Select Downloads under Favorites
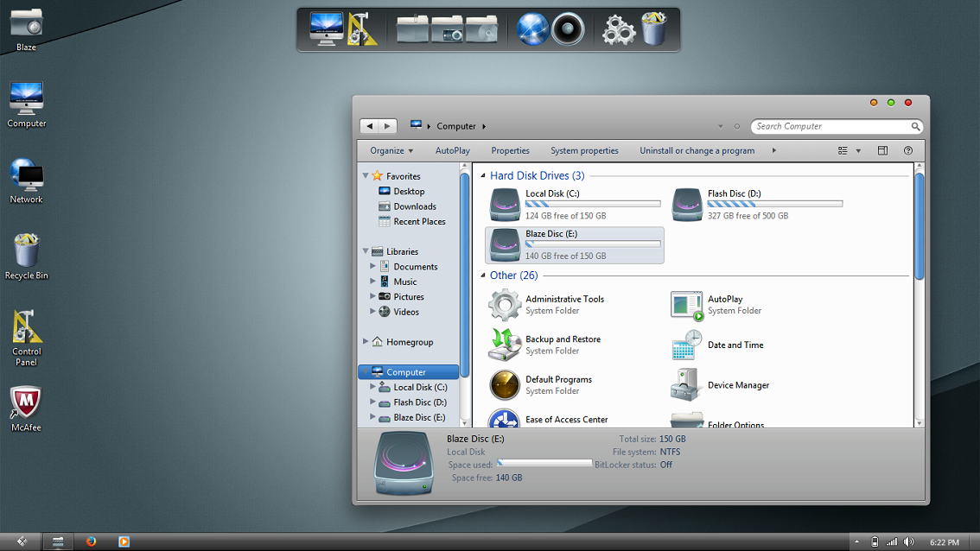The height and width of the screenshot is (551, 980). [414, 206]
